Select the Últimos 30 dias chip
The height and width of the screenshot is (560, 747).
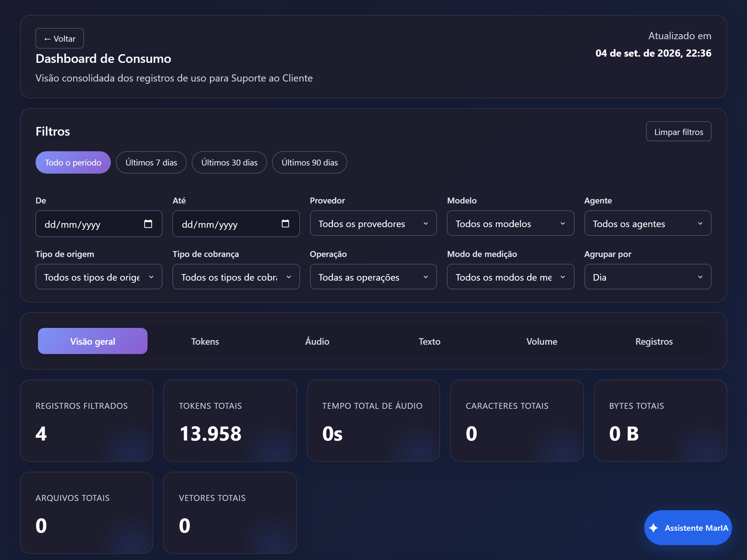click(229, 162)
